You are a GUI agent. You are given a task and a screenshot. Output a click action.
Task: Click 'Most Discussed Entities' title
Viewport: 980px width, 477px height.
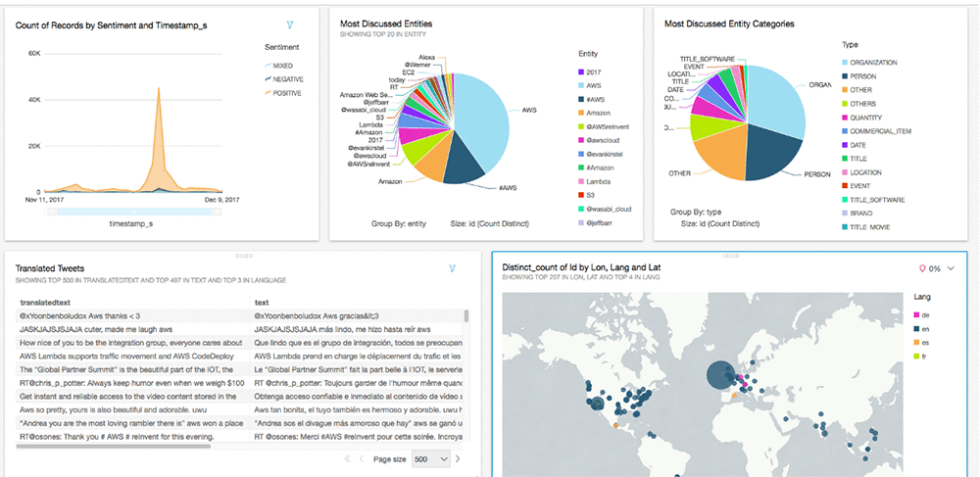pos(386,24)
